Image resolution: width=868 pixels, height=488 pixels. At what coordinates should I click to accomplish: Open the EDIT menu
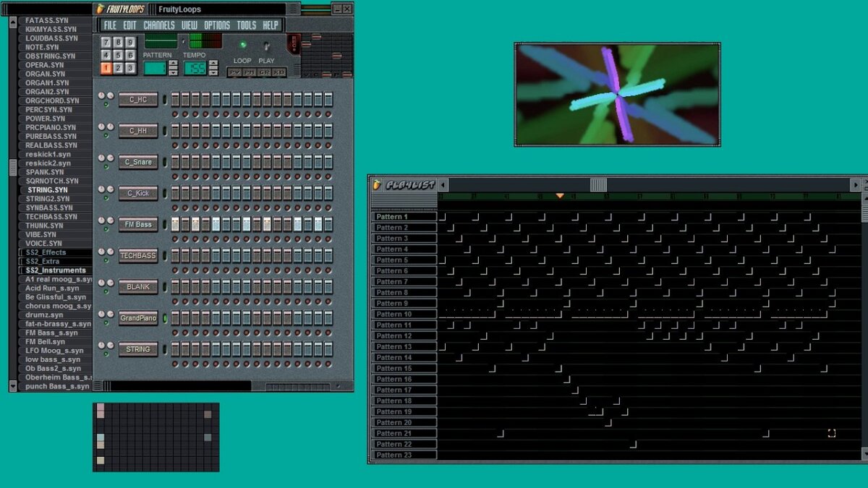129,25
